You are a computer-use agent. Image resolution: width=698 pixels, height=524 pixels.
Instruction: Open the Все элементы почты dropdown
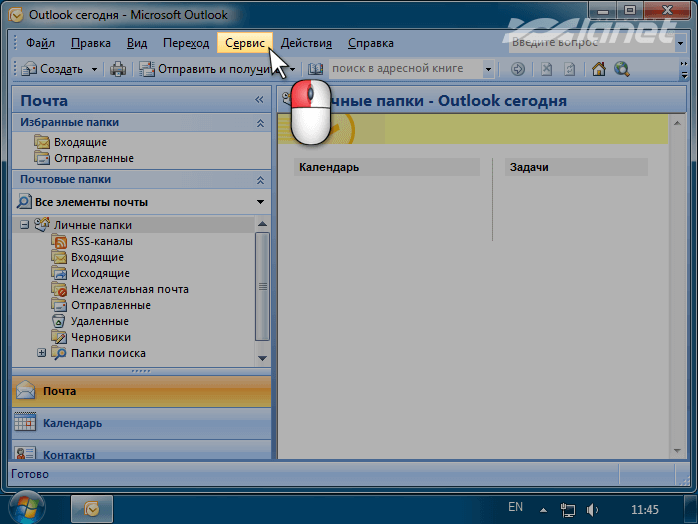click(260, 202)
